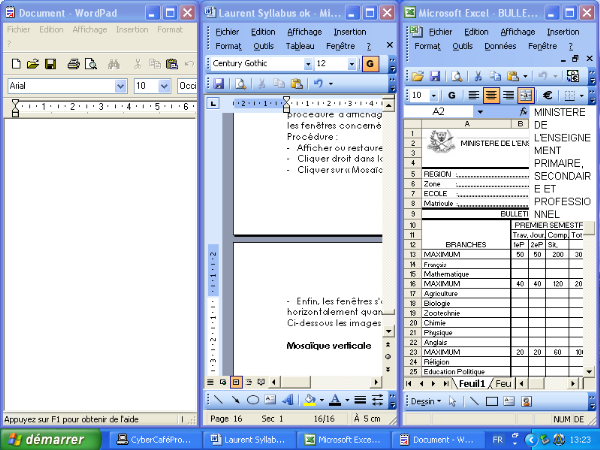Click the Save icon in WordPad toolbar
The height and width of the screenshot is (450, 600).
tap(49, 64)
